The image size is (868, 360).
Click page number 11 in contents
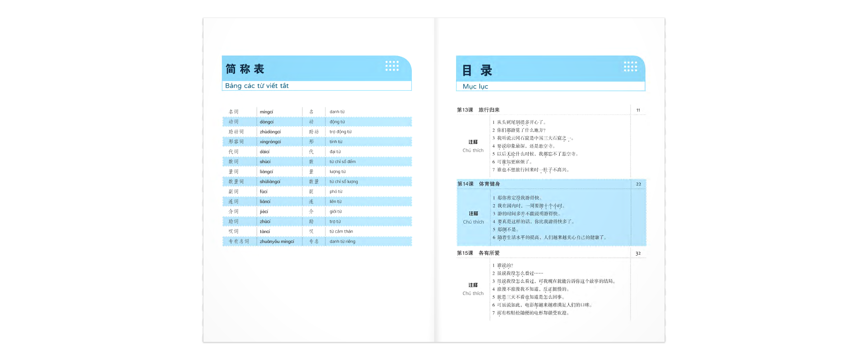(x=638, y=110)
